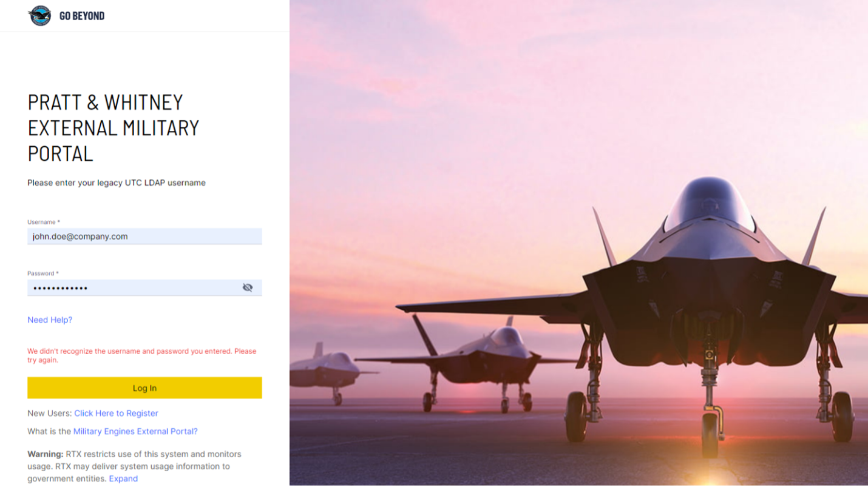
Task: Click the legacy UTC LDAP instruction text
Action: (x=117, y=183)
